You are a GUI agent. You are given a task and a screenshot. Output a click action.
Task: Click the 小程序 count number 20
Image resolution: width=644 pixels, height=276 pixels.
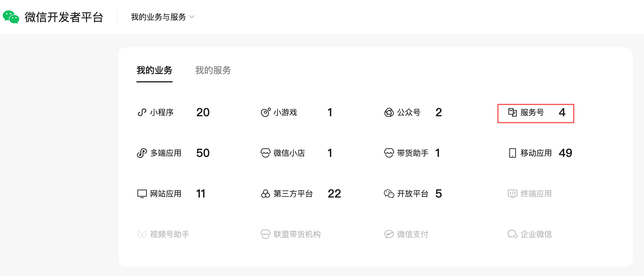(203, 113)
